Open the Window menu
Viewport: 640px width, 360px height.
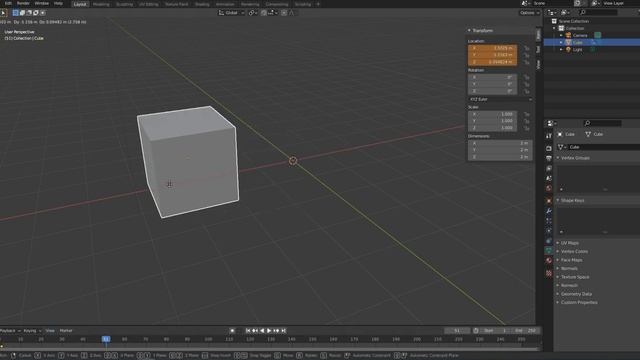42,3
